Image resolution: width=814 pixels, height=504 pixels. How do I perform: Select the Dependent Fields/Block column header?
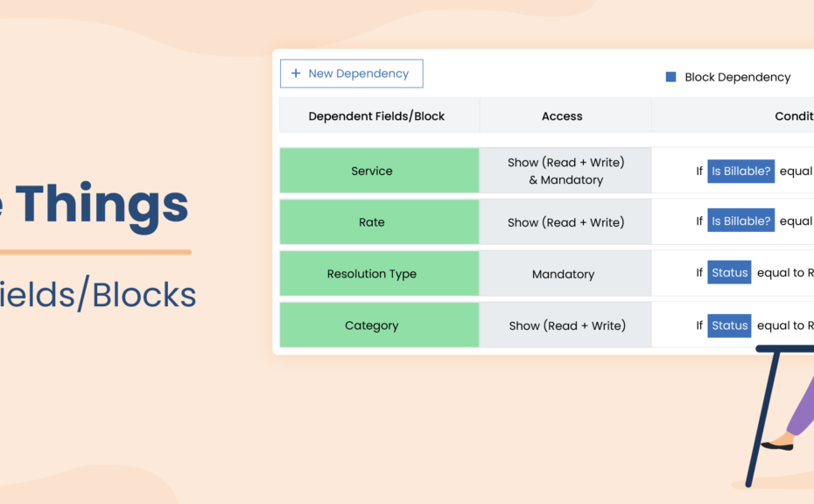(x=377, y=116)
